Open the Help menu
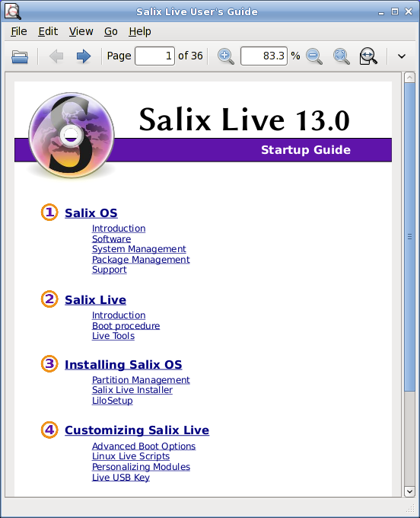The height and width of the screenshot is (518, 420). click(x=139, y=31)
